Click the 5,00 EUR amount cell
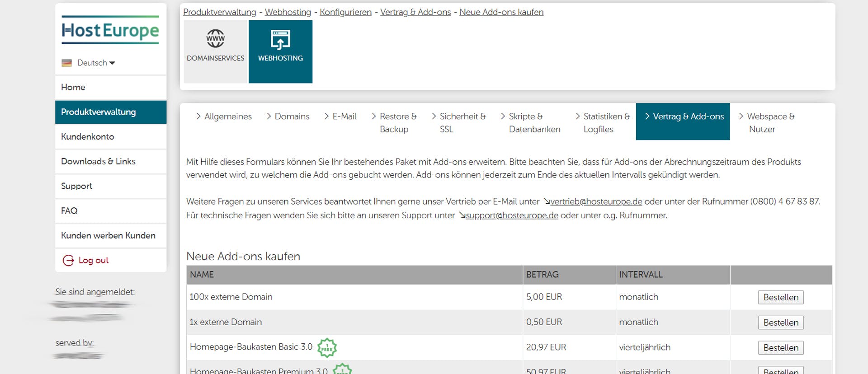Image resolution: width=868 pixels, height=374 pixels. (x=569, y=297)
